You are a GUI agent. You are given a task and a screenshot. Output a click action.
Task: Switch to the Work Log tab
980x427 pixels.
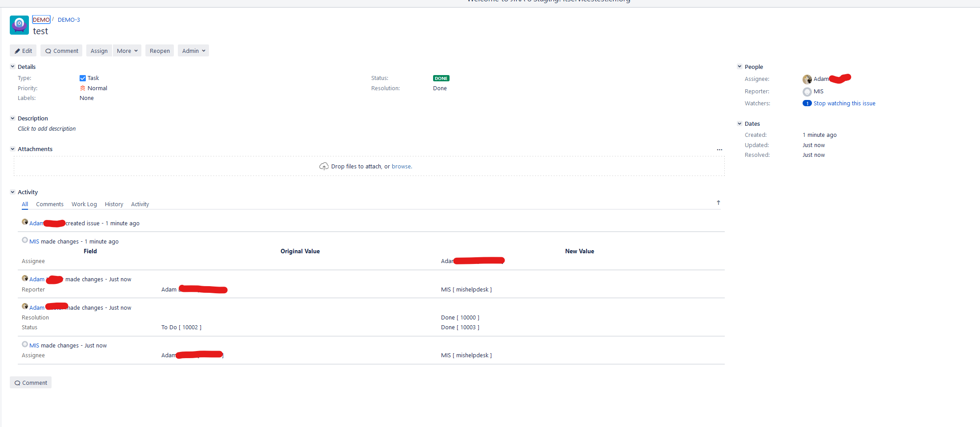(x=84, y=204)
